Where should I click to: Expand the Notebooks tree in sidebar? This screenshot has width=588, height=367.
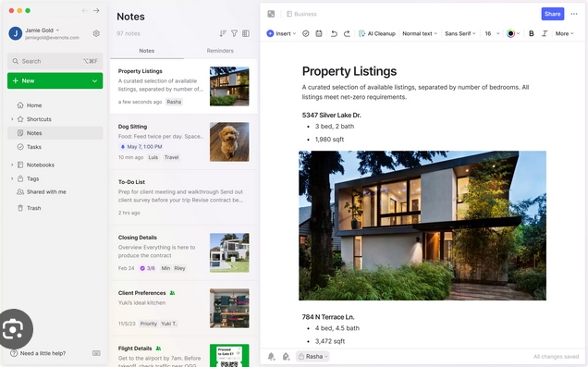point(12,165)
